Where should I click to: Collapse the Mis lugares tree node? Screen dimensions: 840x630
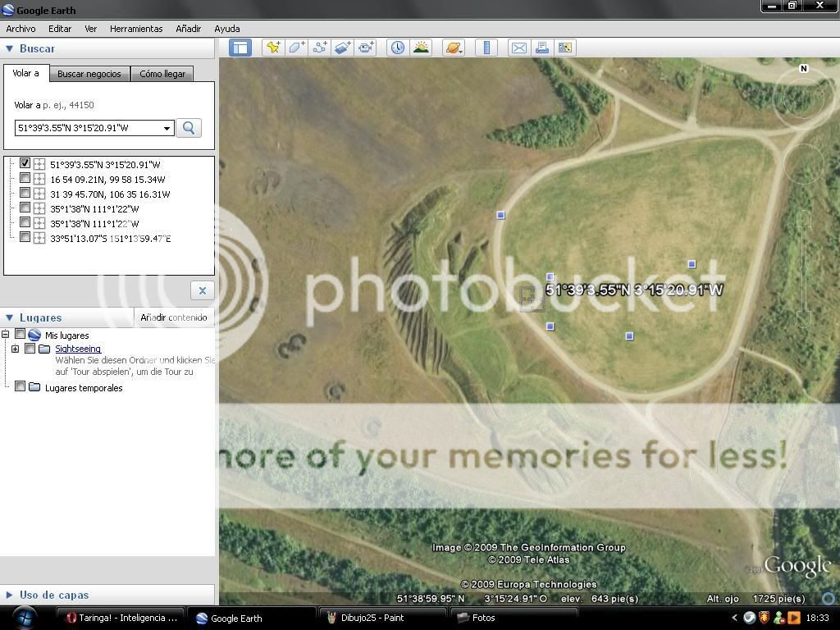(6, 335)
